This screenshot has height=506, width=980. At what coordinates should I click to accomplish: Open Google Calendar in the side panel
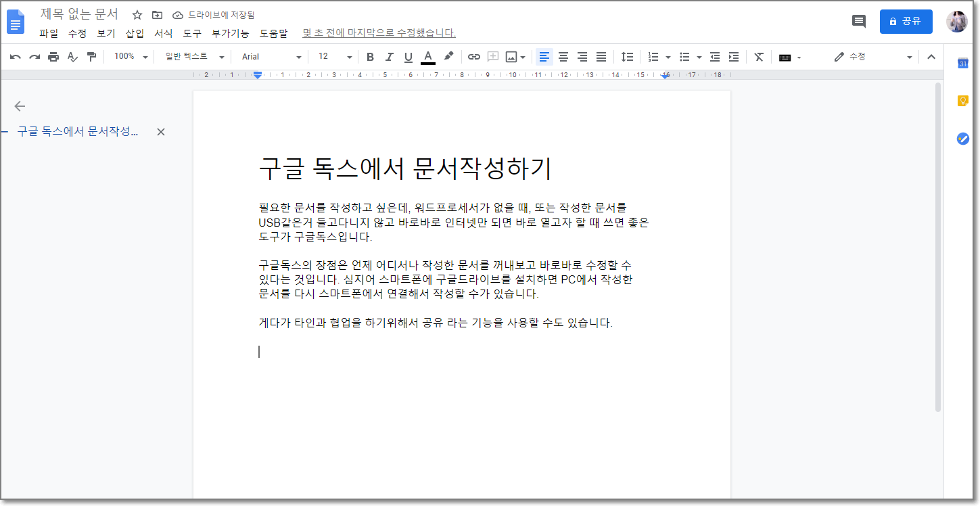[x=963, y=63]
